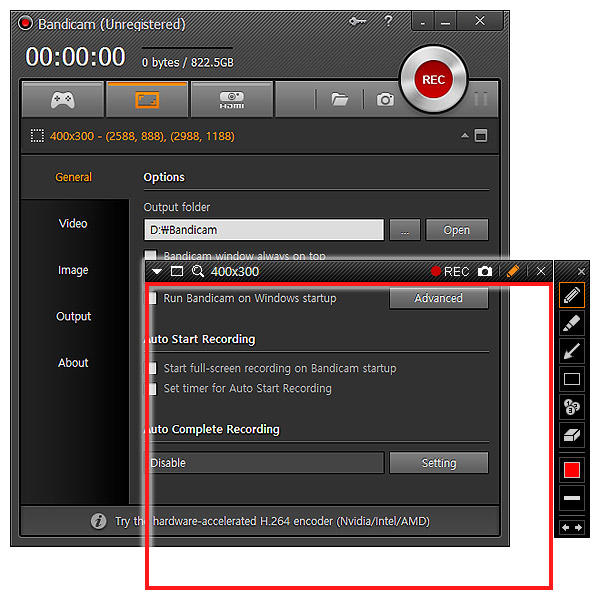Click the output folder path field
Viewport: 600px width, 600px height.
[264, 230]
